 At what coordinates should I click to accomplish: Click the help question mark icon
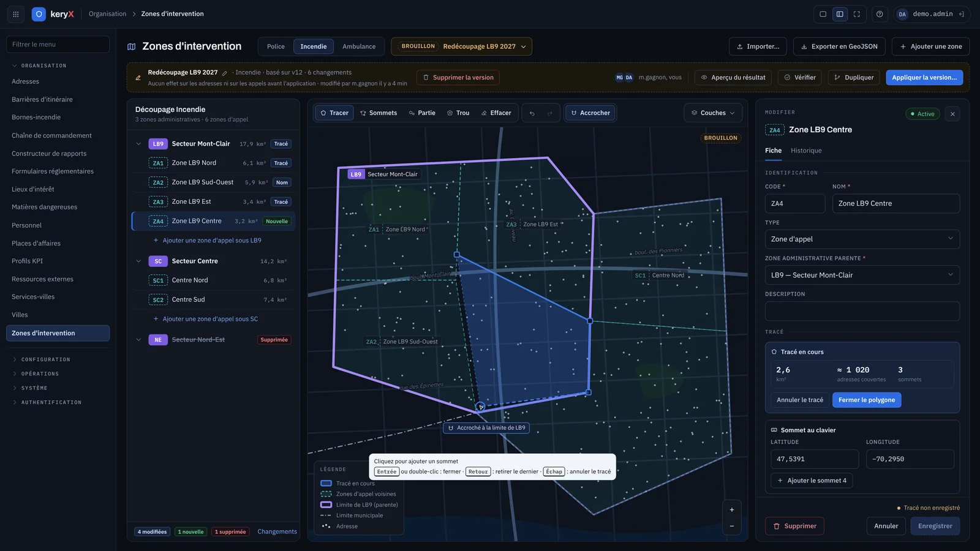pyautogui.click(x=880, y=14)
